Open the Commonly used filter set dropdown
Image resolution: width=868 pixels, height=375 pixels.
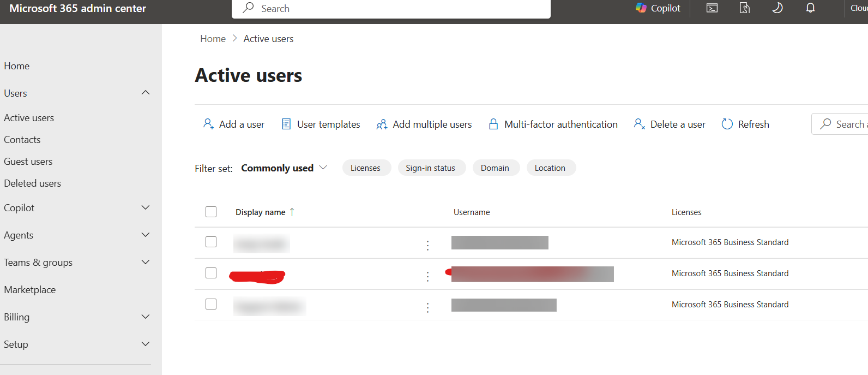point(284,168)
